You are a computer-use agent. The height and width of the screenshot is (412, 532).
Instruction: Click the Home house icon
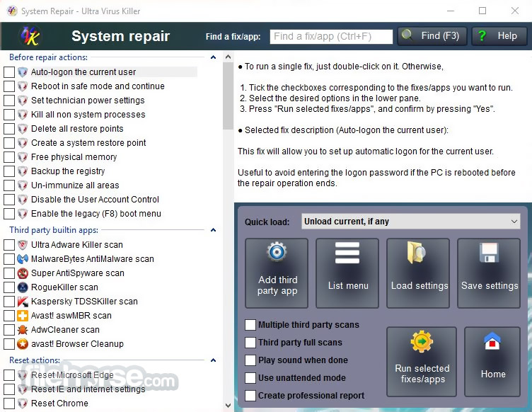[492, 341]
